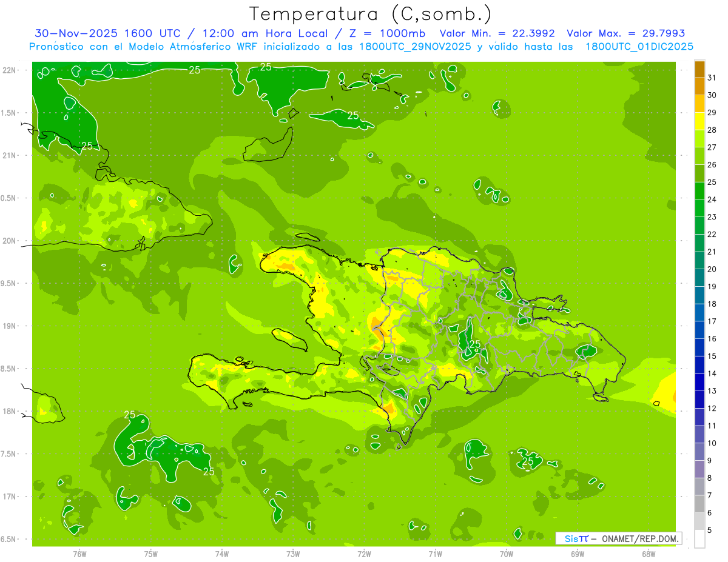Screen dimensions: 728x562
Task: Click the 75W longitude axis label
Action: [x=151, y=554]
